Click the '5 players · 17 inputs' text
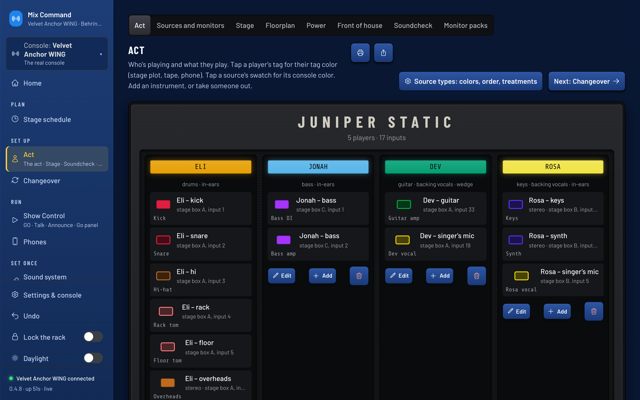This screenshot has height=400, width=640. pos(376,138)
